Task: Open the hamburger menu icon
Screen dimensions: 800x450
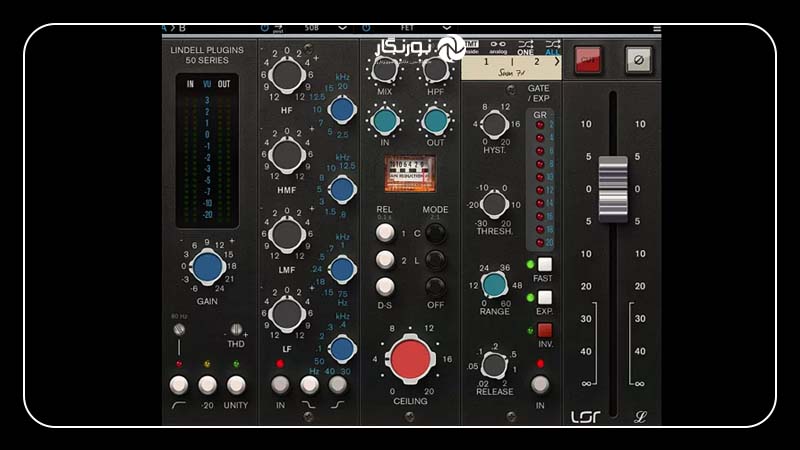Action: 657,29
